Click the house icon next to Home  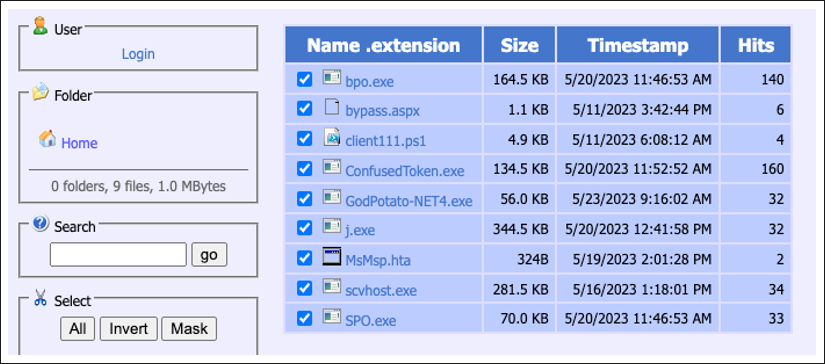click(x=47, y=139)
